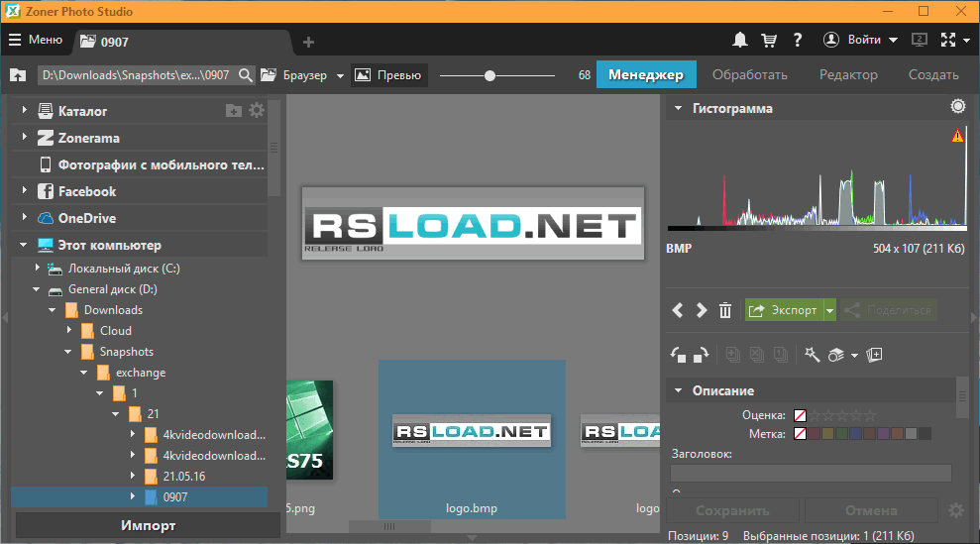Screen dimensions: 980x544
Task: Click the large RSLOAD.NET preview image
Action: 473,223
